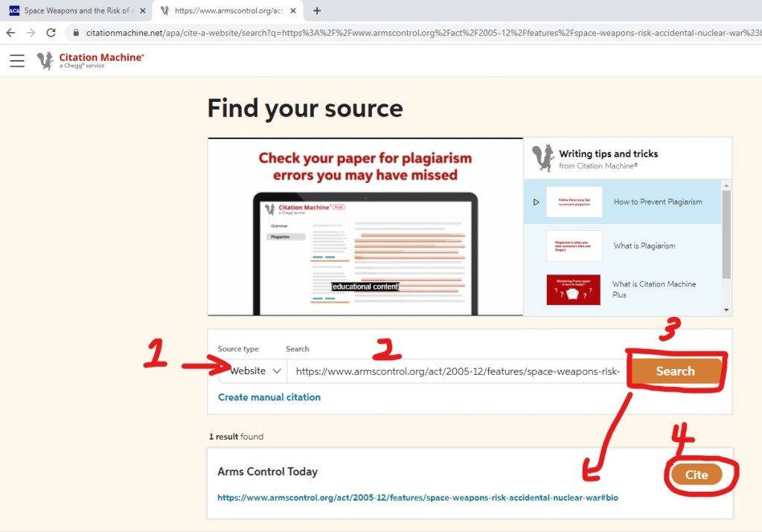The height and width of the screenshot is (532, 762).
Task: Click the browser forward arrow
Action: 31,33
